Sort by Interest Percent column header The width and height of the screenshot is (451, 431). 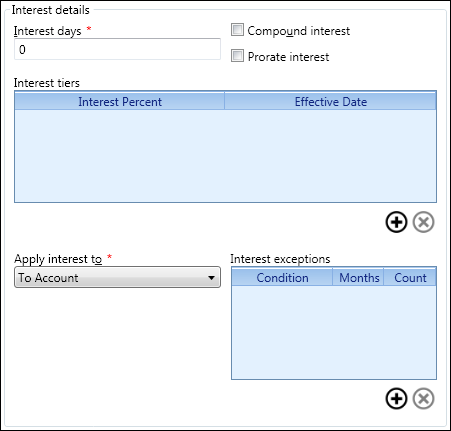click(x=120, y=101)
